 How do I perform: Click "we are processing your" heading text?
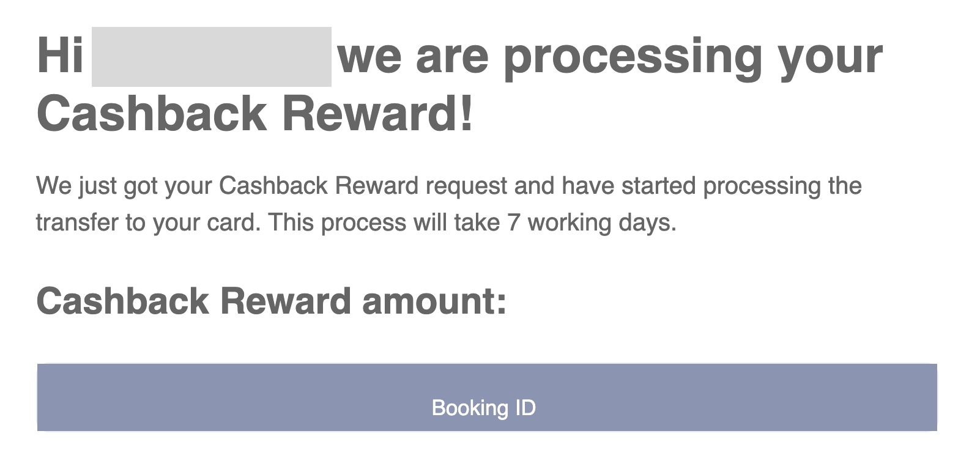coord(610,57)
